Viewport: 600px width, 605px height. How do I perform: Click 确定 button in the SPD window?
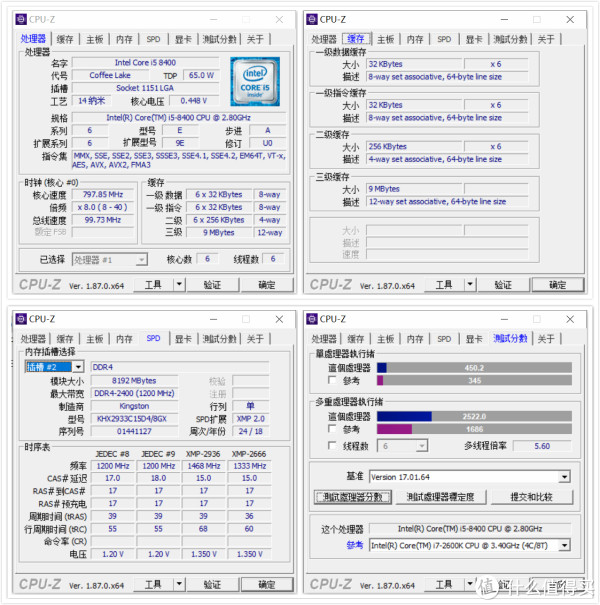[267, 584]
